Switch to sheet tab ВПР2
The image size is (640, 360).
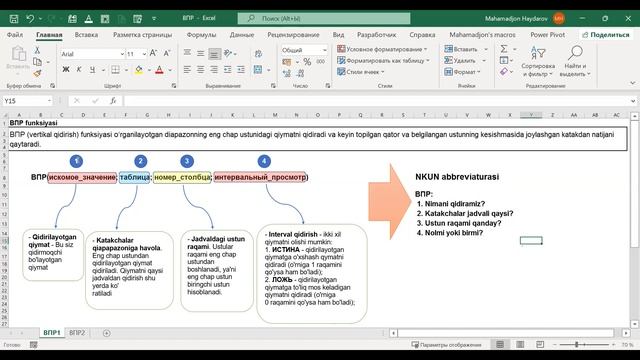(x=77, y=333)
